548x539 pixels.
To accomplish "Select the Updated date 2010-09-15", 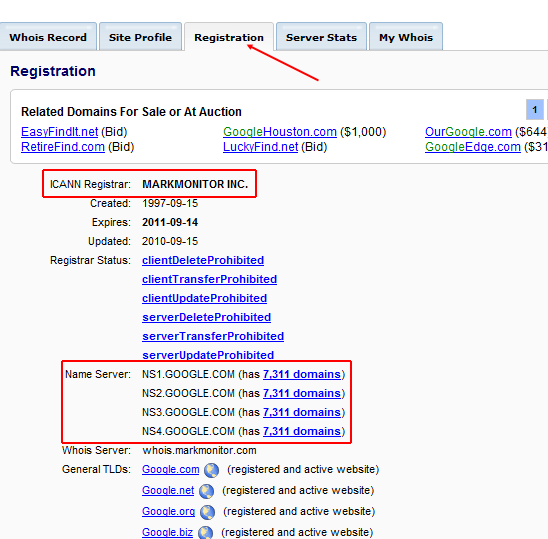I will coord(170,241).
